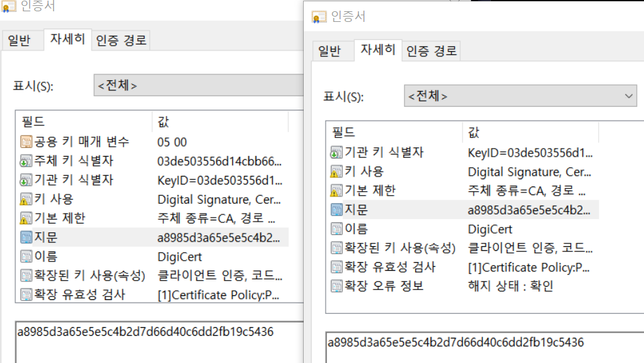
Task: Click 확장된 키 사용(속성) icon in left window
Action: point(26,275)
